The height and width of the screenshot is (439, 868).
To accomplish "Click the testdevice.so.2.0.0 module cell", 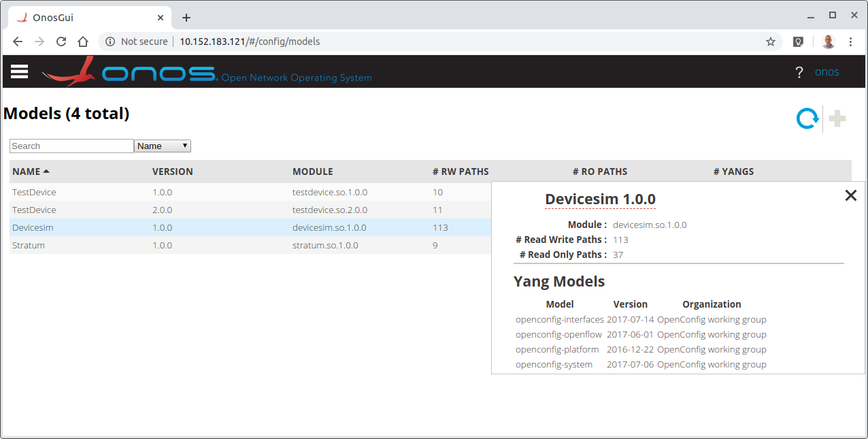I will point(330,210).
